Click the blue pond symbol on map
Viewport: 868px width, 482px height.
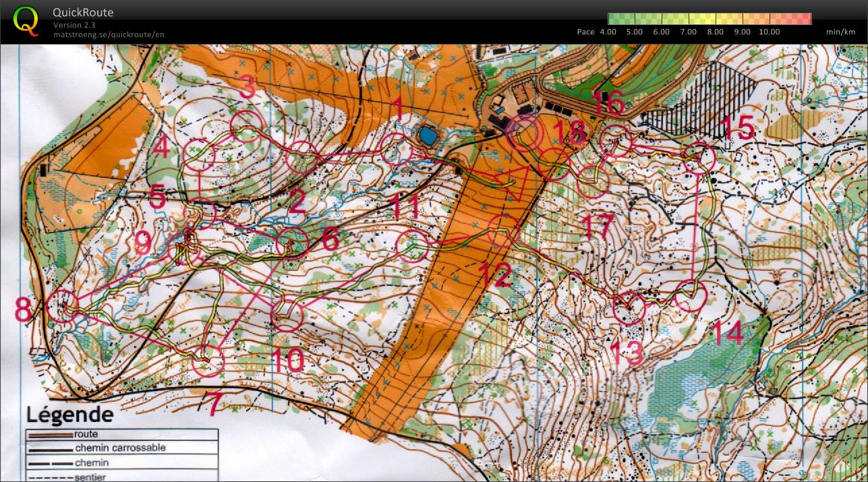coord(427,135)
